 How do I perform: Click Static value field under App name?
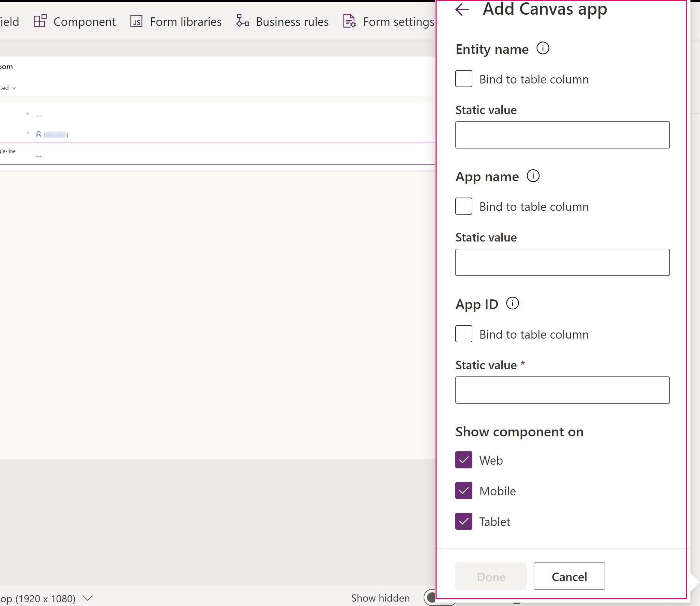(563, 262)
